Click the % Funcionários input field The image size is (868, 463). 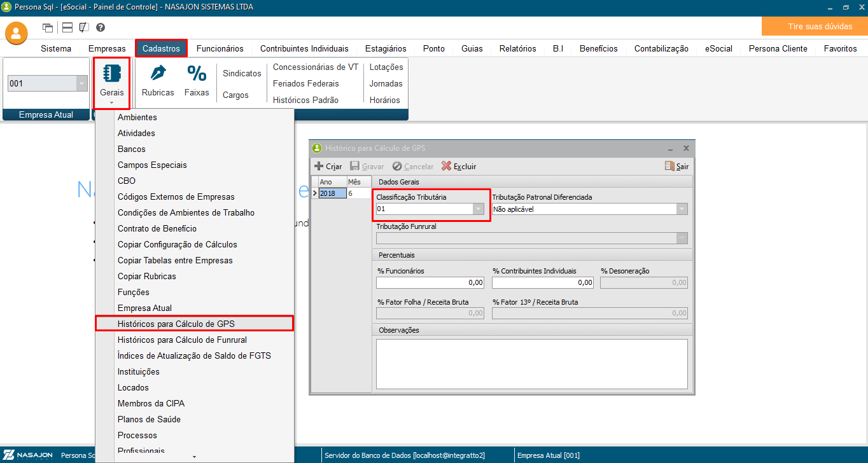tap(430, 282)
